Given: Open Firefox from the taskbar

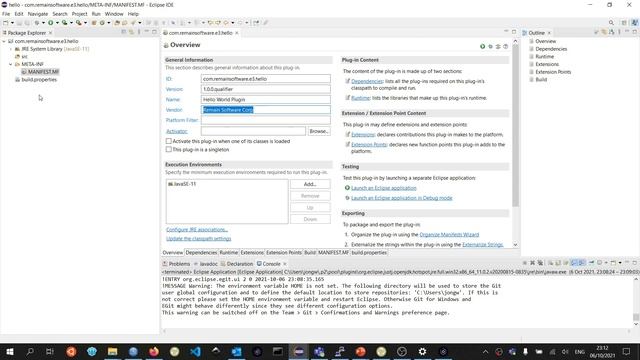Looking at the screenshot, I should (154, 351).
